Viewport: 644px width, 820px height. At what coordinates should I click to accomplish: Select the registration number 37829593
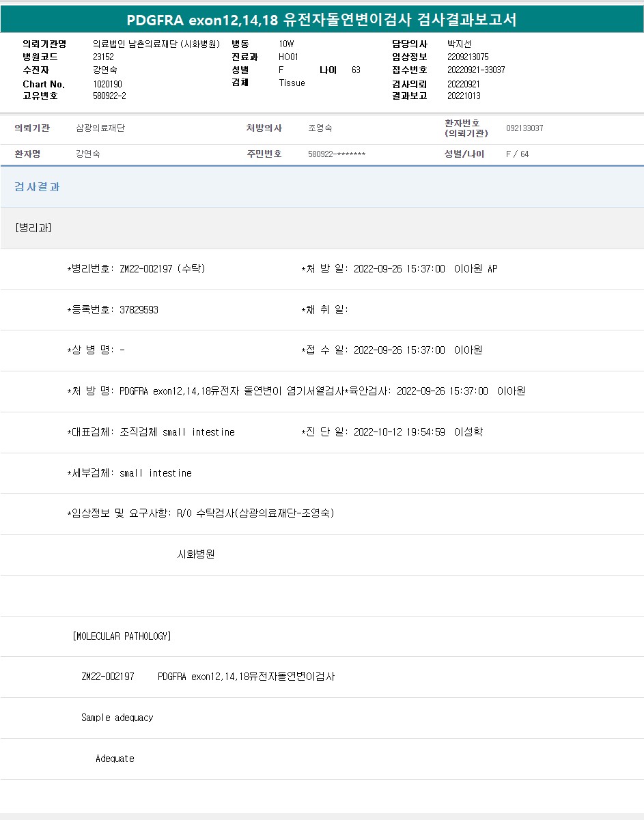[139, 310]
